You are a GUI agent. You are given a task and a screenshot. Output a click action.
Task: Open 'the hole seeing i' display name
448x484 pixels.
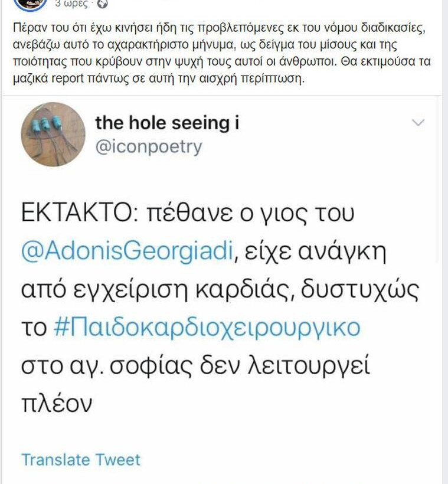click(x=167, y=123)
